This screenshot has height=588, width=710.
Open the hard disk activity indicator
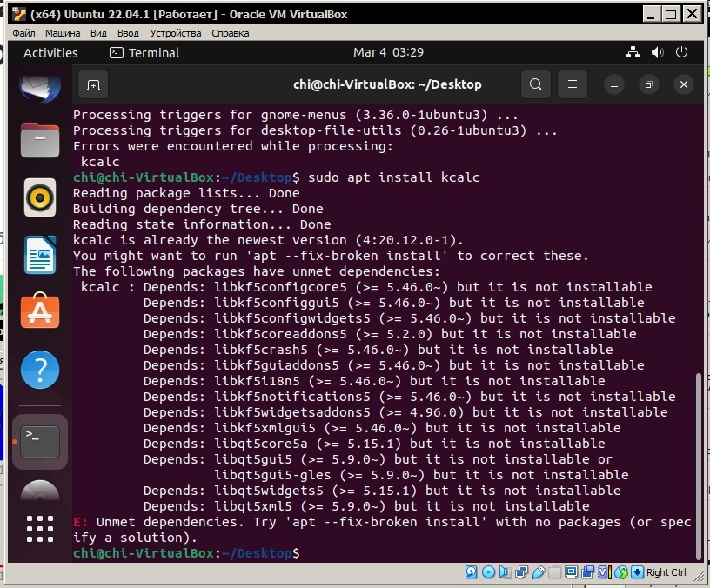point(472,572)
